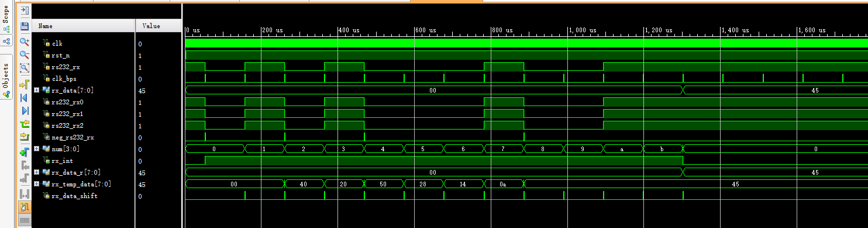
Task: Click the 400 us mark on time ruler
Action: pos(349,30)
